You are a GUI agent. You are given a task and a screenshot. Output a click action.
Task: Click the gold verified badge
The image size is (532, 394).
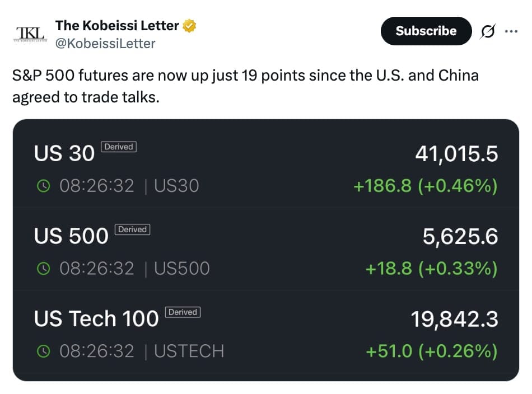click(x=190, y=26)
